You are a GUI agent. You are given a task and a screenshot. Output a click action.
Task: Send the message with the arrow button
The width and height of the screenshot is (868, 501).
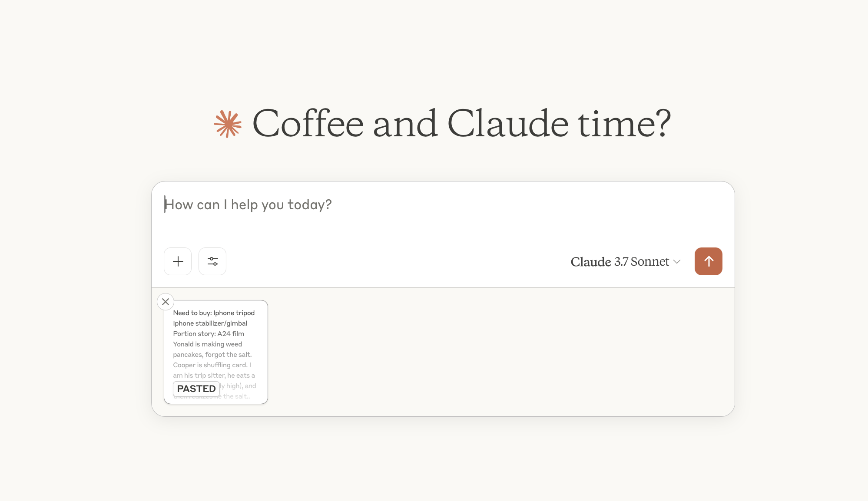pyautogui.click(x=708, y=261)
